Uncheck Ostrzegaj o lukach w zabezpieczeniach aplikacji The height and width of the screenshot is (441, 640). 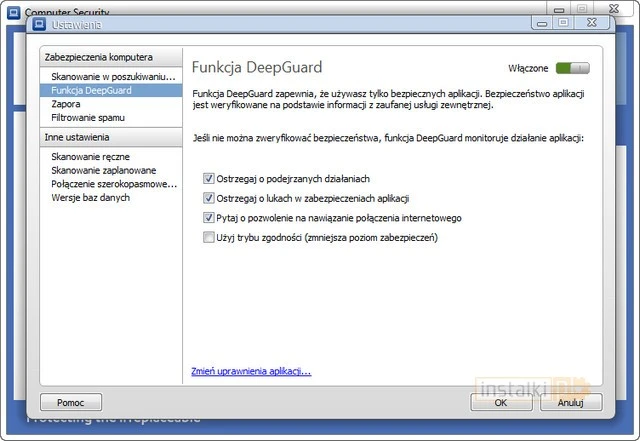point(209,198)
